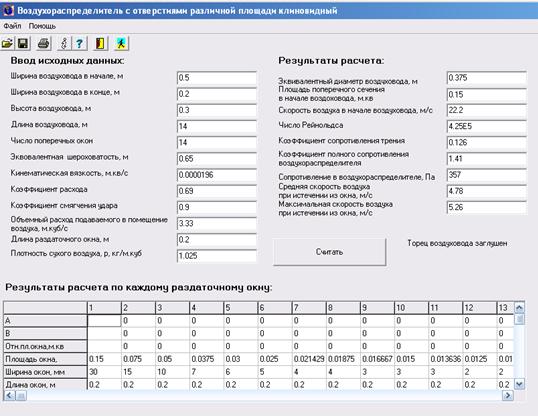Select Средняя скорость воздуха result field

[x=487, y=191]
